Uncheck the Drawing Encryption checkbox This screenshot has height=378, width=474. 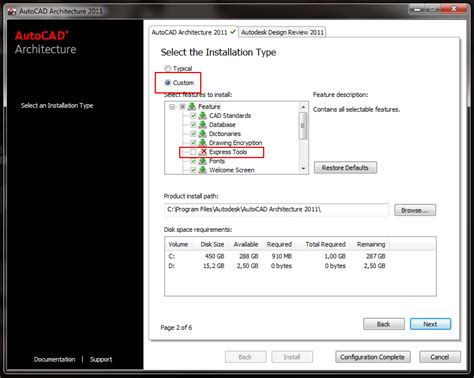pos(193,143)
